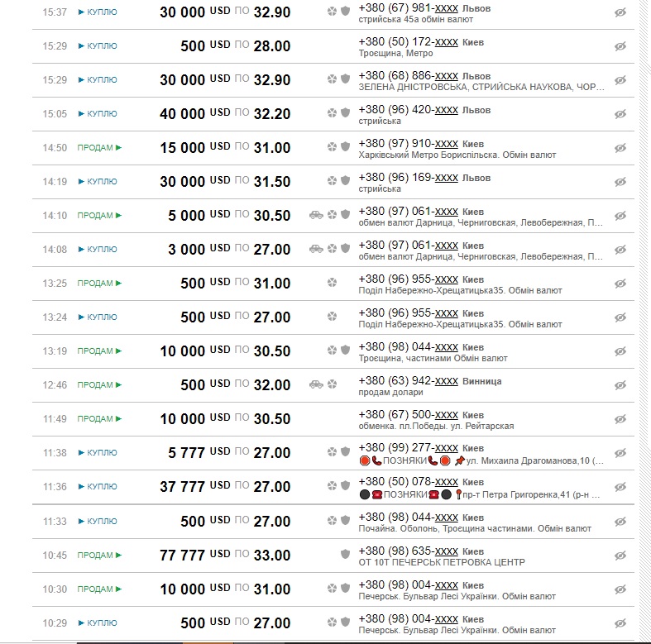Click the pie-circle icon in the 13:25 offer
The image size is (651, 644).
(x=332, y=283)
